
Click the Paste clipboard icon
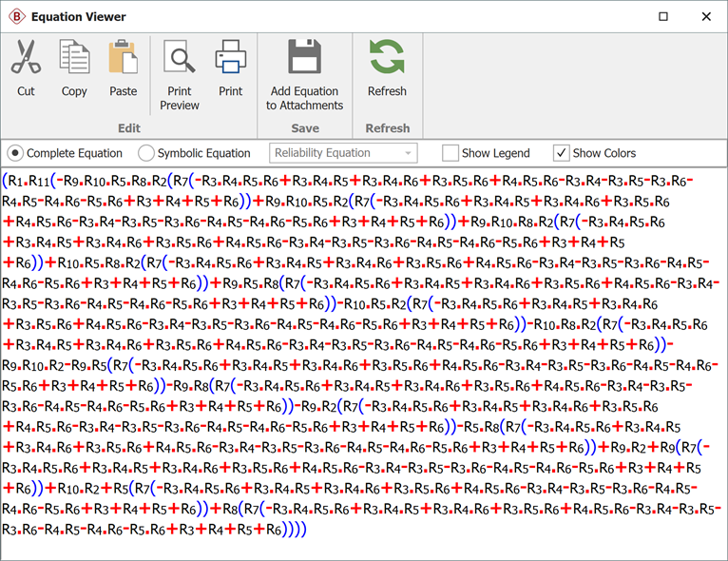point(123,57)
